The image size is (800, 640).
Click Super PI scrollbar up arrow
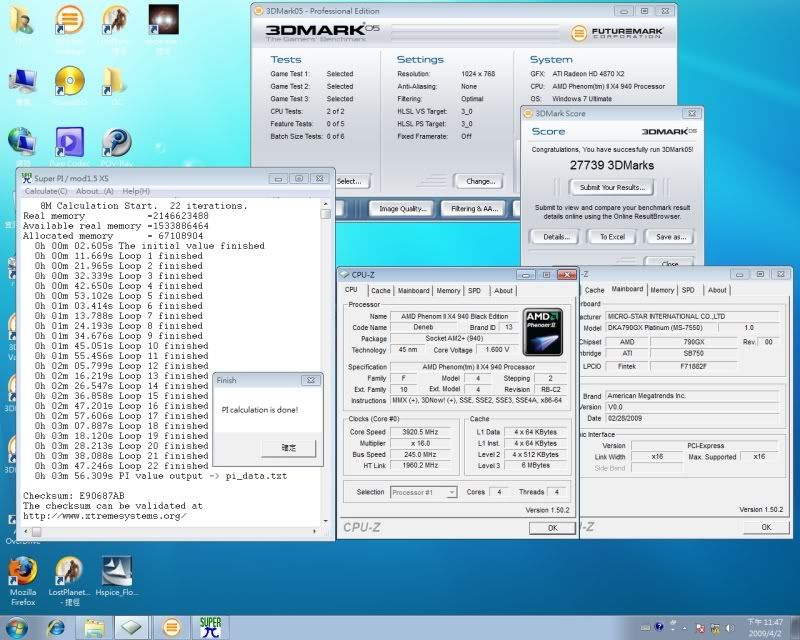326,204
